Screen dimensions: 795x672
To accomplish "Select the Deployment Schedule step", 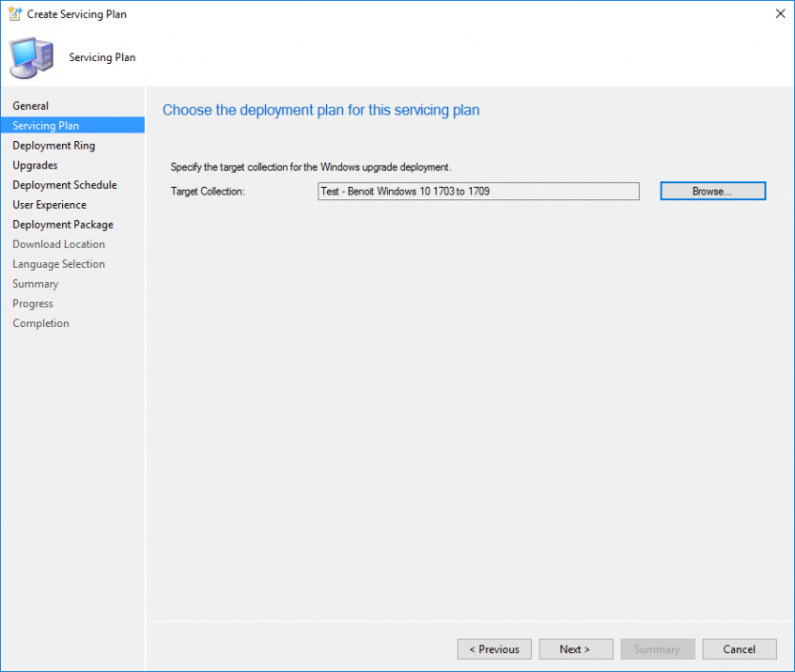I will (x=64, y=184).
